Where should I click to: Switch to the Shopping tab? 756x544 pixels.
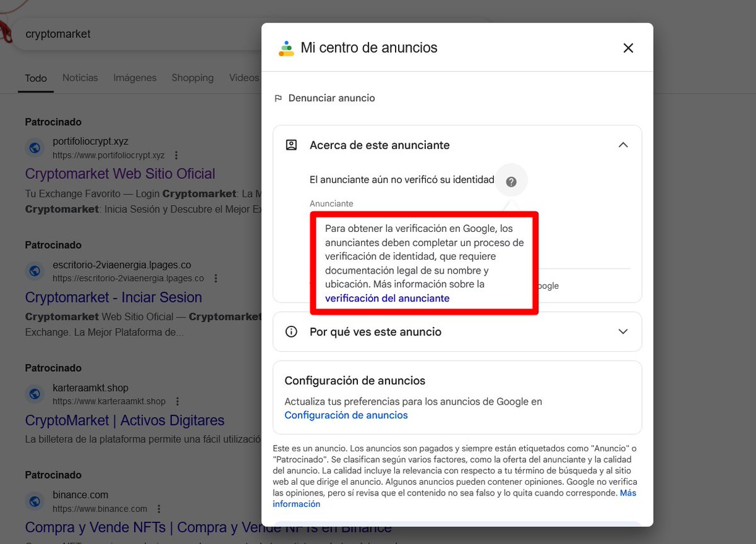click(192, 78)
